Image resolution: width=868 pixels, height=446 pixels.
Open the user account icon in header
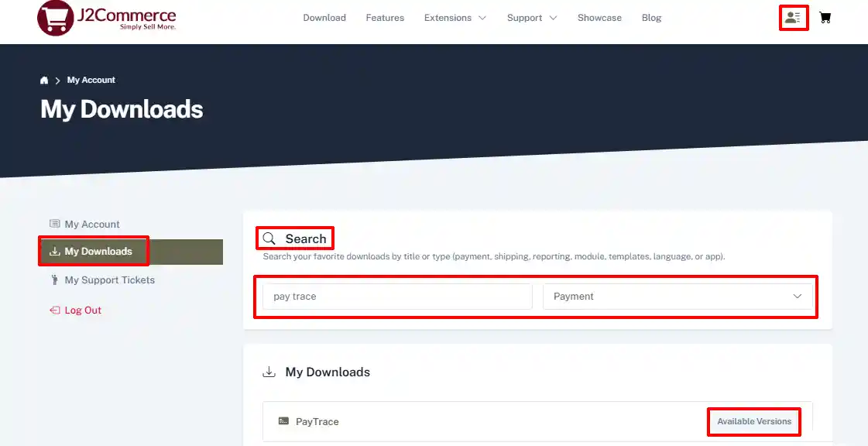793,18
